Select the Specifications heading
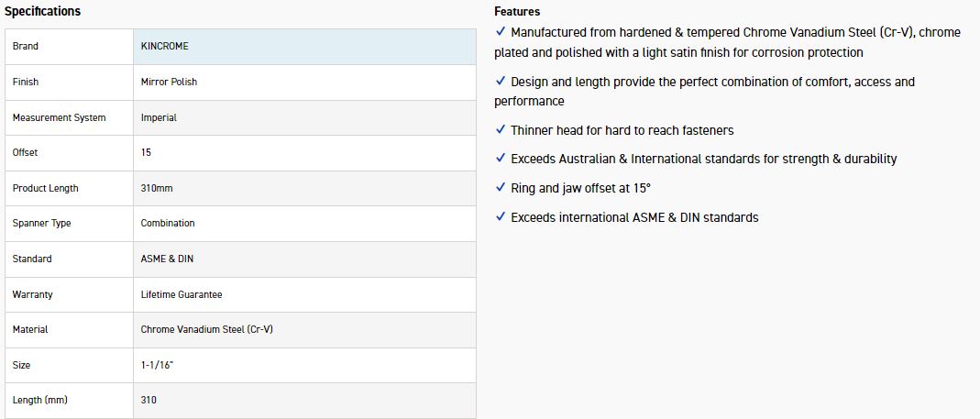Screen dimensions: 980x419 (x=42, y=11)
